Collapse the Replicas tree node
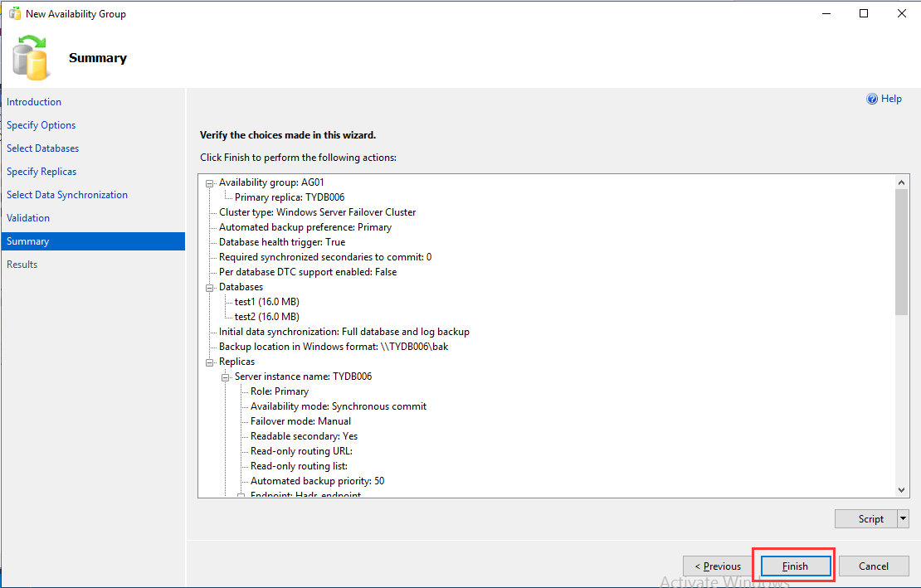The width and height of the screenshot is (921, 588). 209,362
